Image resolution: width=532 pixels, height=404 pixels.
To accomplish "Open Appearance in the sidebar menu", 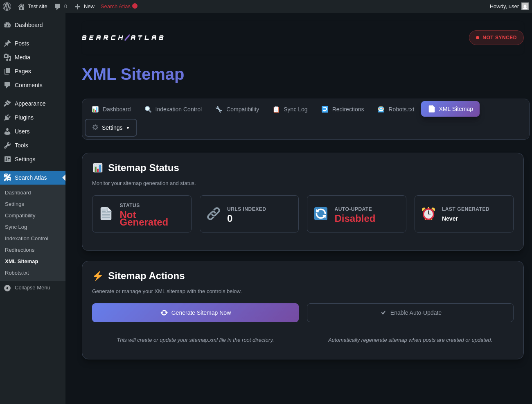I will [33, 104].
